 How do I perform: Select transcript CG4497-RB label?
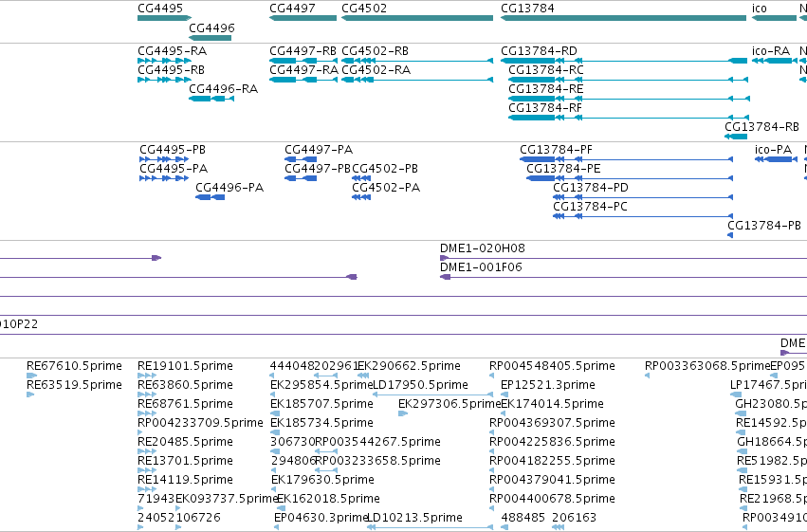tap(303, 51)
